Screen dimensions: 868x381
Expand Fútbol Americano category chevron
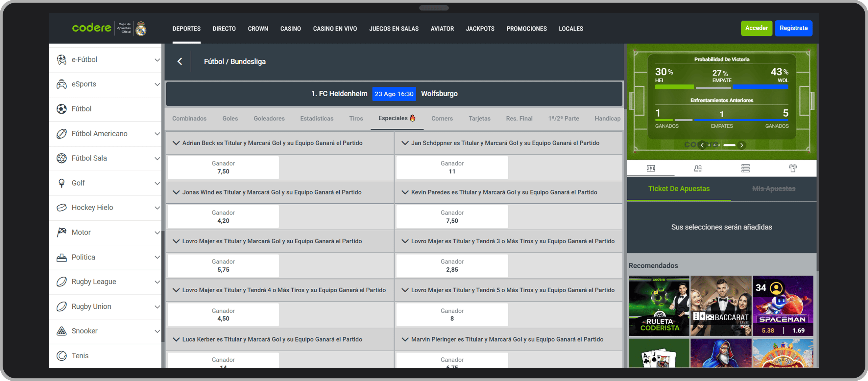point(157,134)
